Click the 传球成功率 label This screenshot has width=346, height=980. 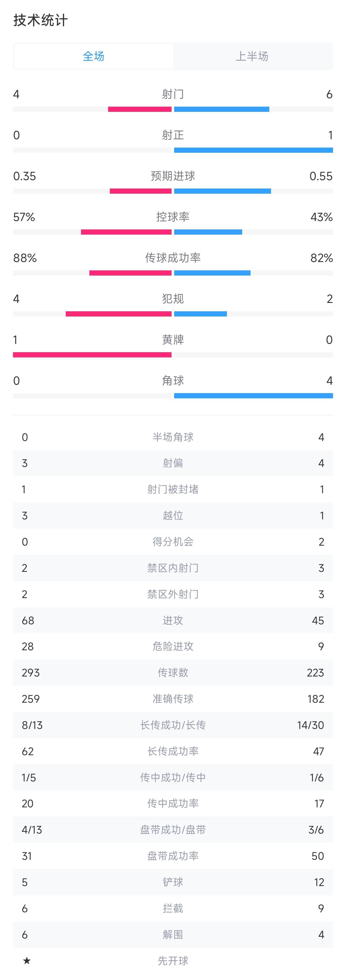click(x=173, y=258)
